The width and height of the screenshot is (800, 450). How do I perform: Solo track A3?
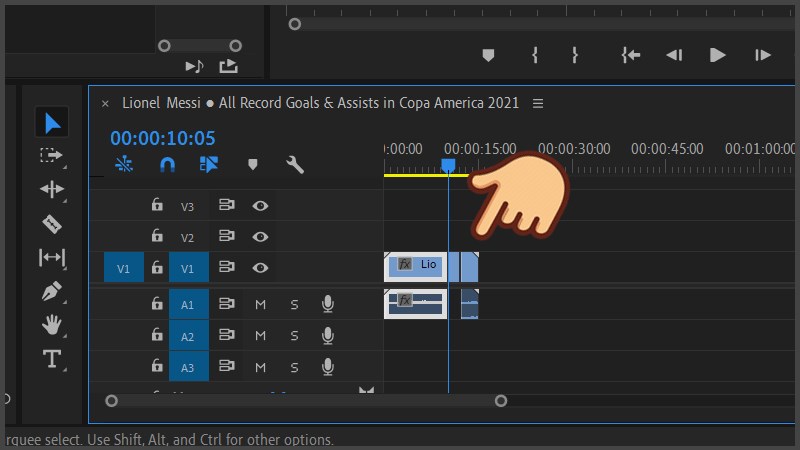pos(294,367)
